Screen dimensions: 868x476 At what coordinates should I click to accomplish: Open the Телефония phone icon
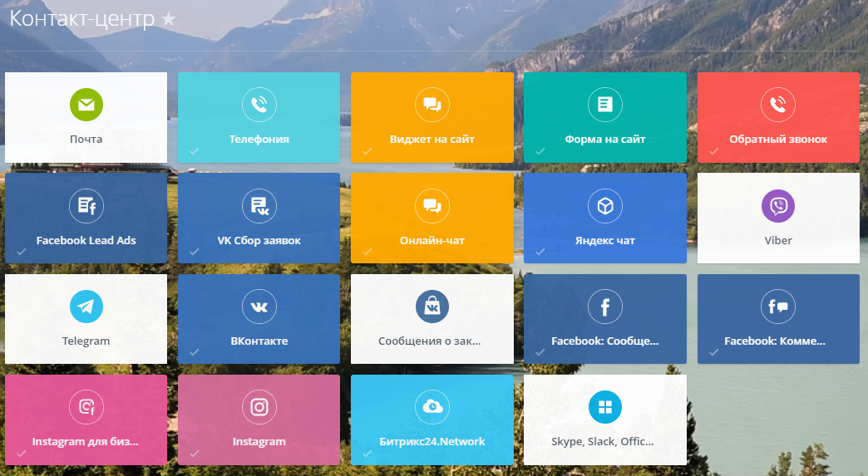click(x=259, y=105)
